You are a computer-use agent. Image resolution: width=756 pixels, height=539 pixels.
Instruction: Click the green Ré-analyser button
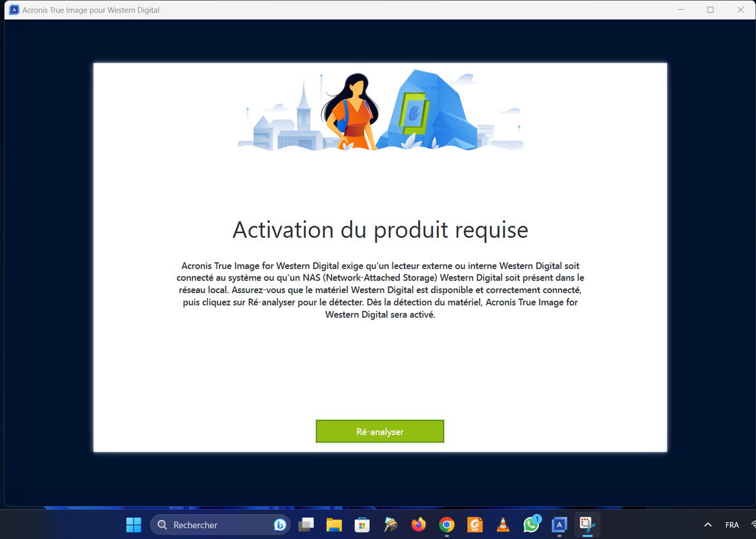click(x=380, y=431)
